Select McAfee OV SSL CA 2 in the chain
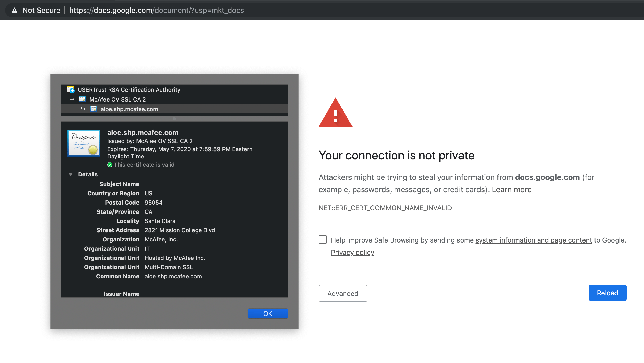This screenshot has width=644, height=363. click(x=118, y=99)
